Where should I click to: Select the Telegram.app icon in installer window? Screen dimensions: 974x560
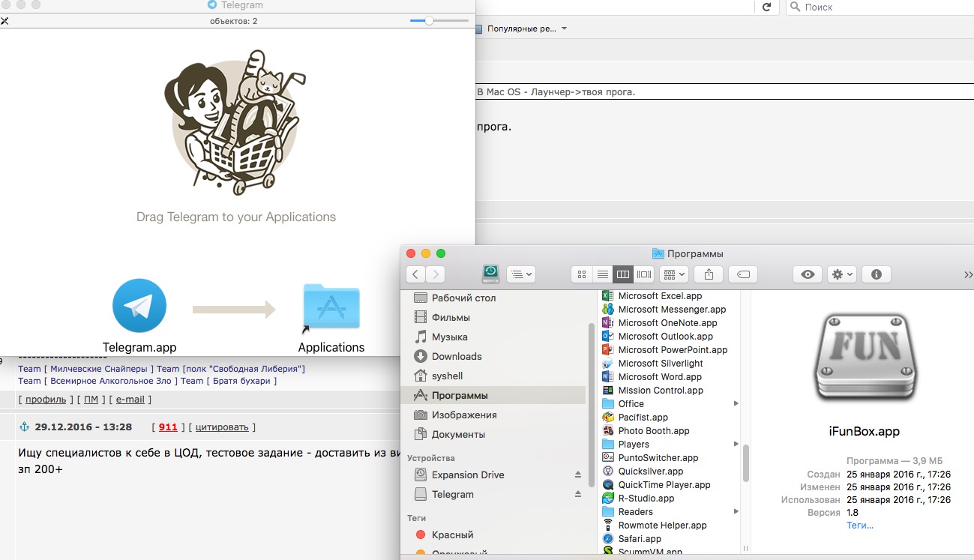[139, 306]
